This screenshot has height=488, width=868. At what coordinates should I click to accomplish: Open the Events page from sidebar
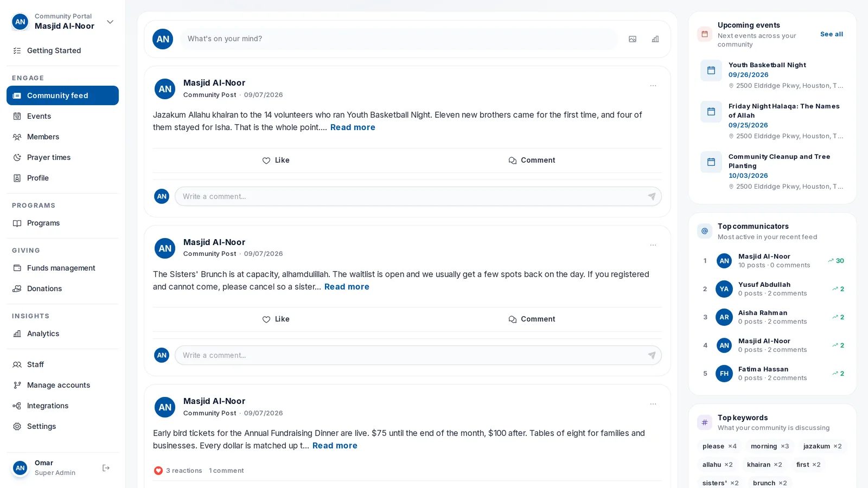pos(62,116)
